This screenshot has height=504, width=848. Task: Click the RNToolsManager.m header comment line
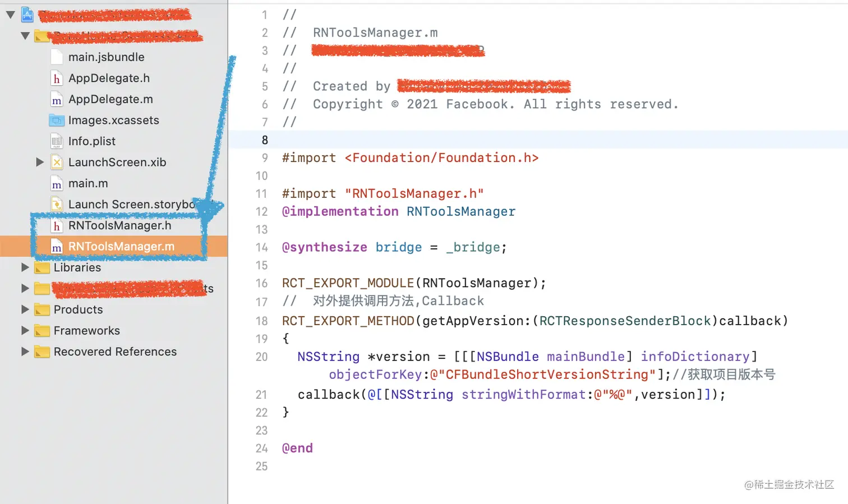360,33
